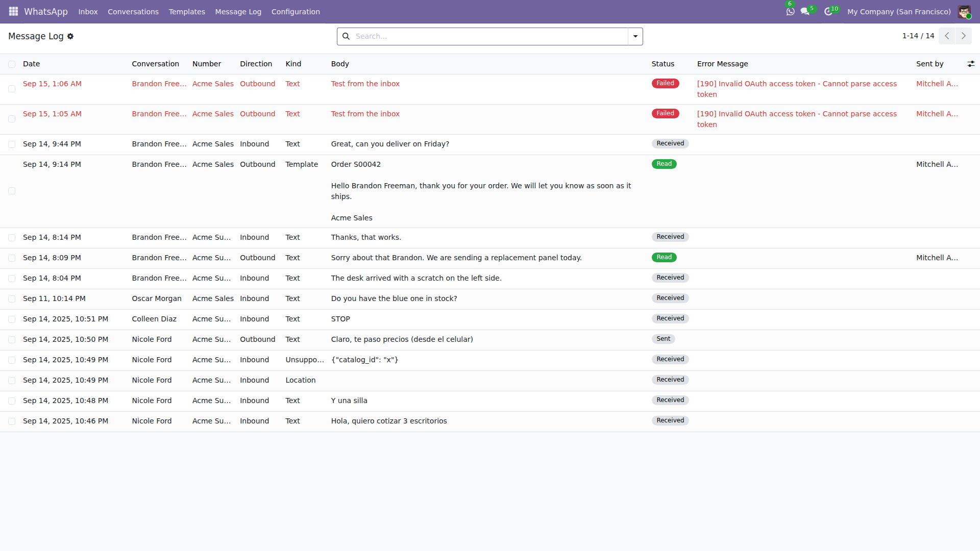Toggle the select-all records checkbox

[x=12, y=64]
